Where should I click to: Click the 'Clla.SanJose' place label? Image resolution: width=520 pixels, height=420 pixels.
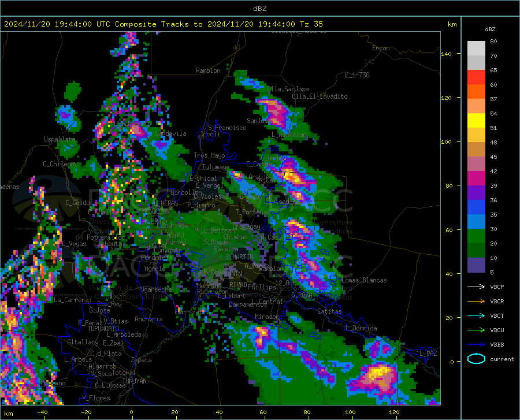pos(288,89)
